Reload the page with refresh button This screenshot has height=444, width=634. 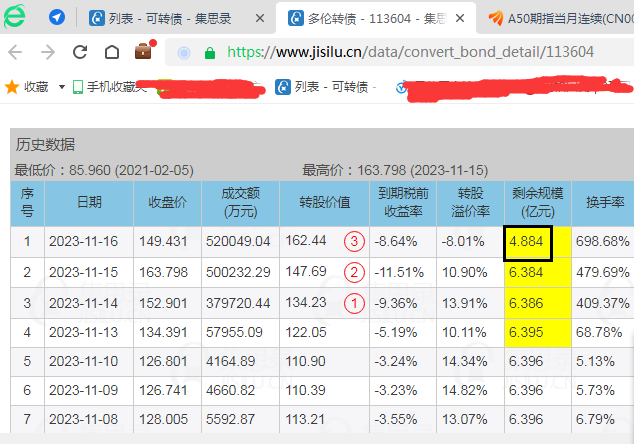(80, 53)
